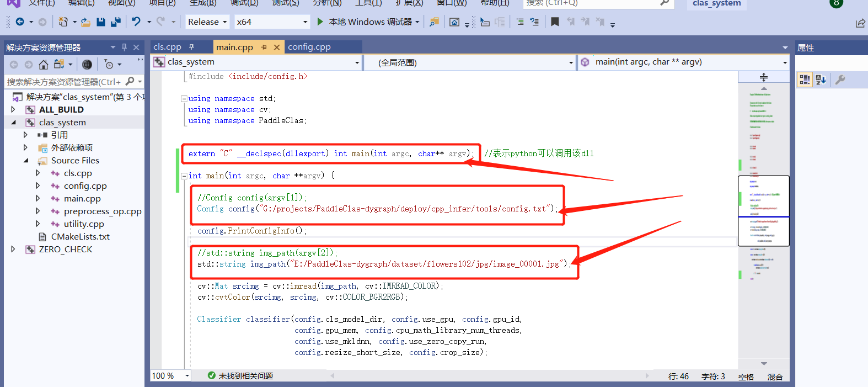Click the undo arrow icon
Viewport: 868px width, 387px height.
point(136,22)
